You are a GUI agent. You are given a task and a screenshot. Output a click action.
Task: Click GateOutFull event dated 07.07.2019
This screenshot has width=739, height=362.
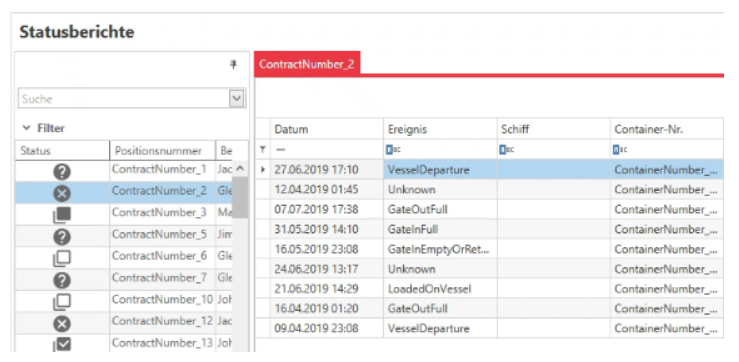[440, 209]
